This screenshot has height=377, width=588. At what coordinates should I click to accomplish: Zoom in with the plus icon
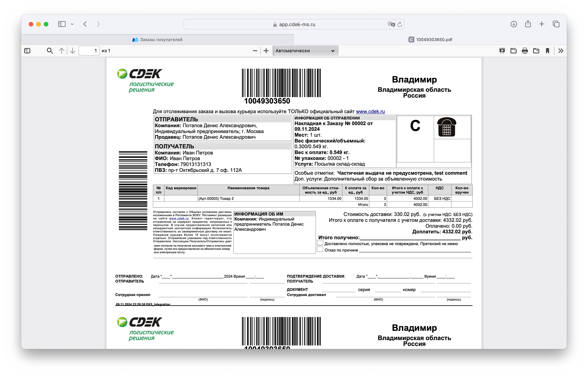266,51
